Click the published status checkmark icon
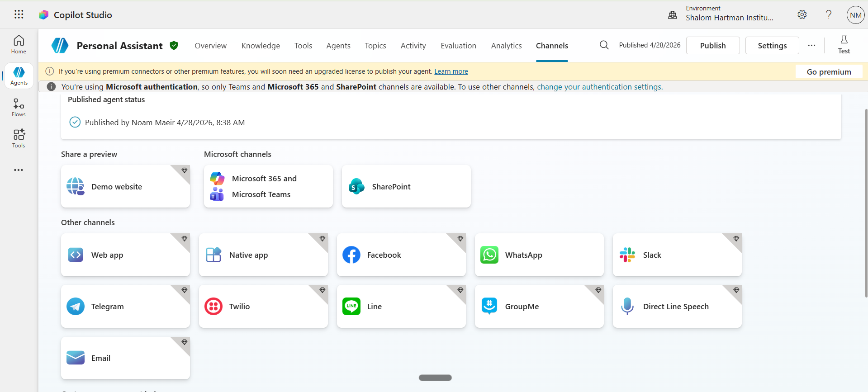Screen dimensions: 868x392 (75, 122)
